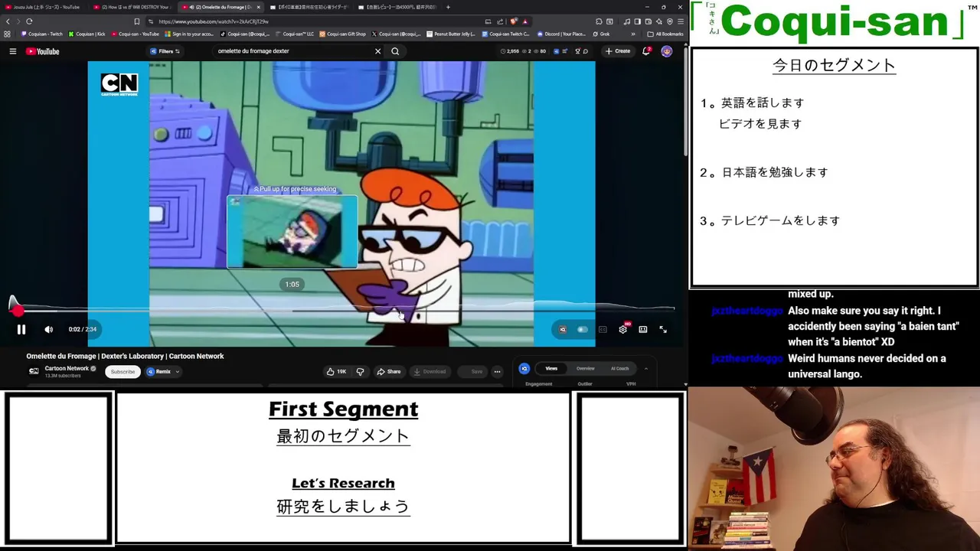
Task: Close the Omelette du Fromage browser tab
Action: [258, 7]
